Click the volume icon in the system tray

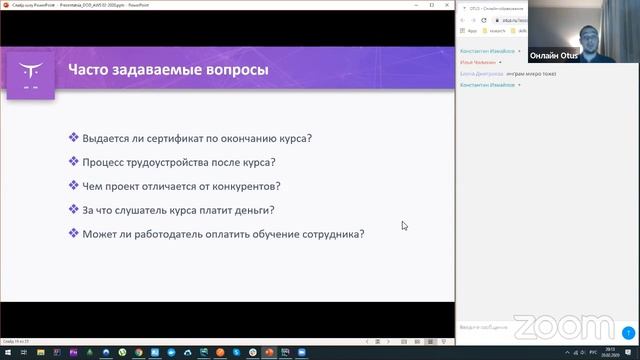coord(582,353)
